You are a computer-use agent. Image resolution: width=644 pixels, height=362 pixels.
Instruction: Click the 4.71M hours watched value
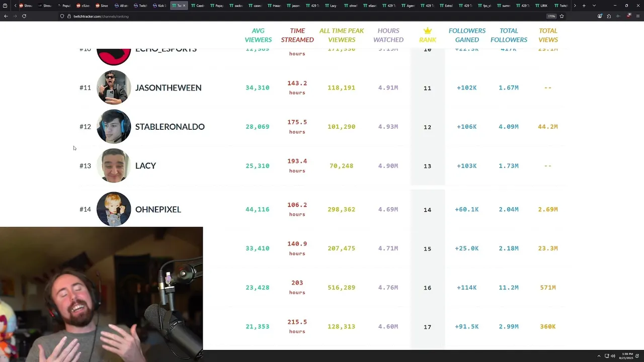388,248
